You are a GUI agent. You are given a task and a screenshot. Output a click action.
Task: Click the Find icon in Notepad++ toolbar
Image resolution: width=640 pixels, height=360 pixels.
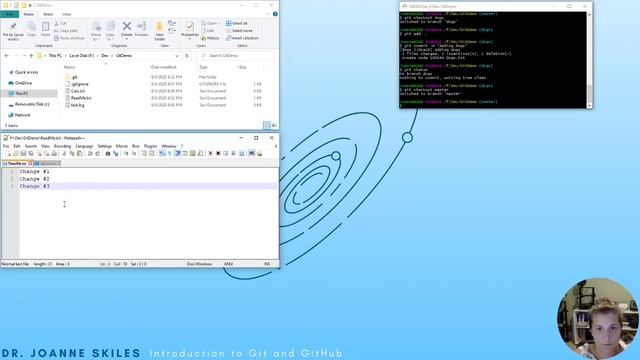(108, 153)
